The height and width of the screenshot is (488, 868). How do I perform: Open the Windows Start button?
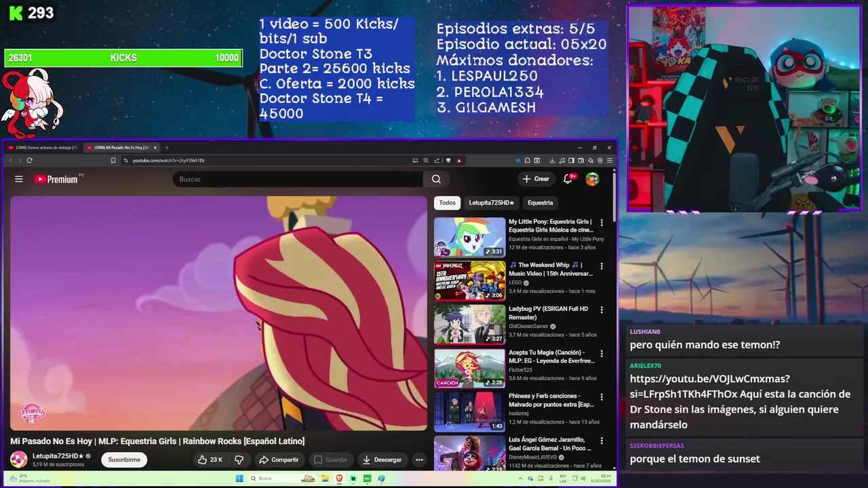pos(239,479)
